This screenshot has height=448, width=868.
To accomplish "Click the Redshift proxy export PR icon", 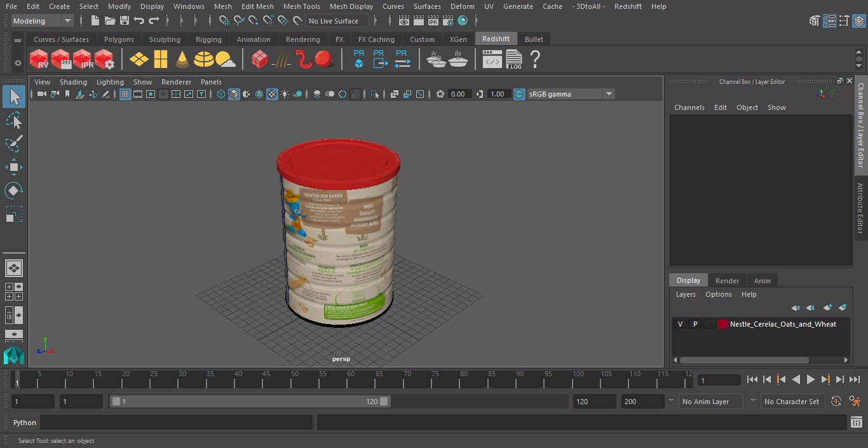I will [x=379, y=59].
